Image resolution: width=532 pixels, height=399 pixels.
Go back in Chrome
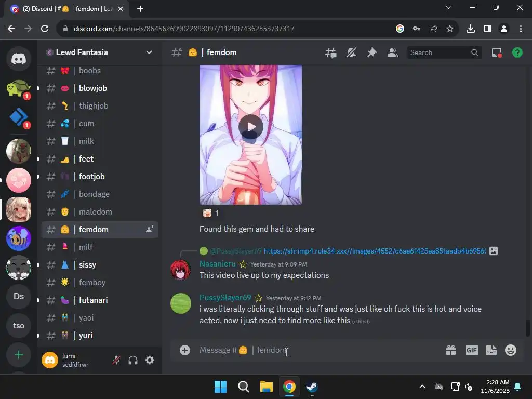click(x=11, y=29)
